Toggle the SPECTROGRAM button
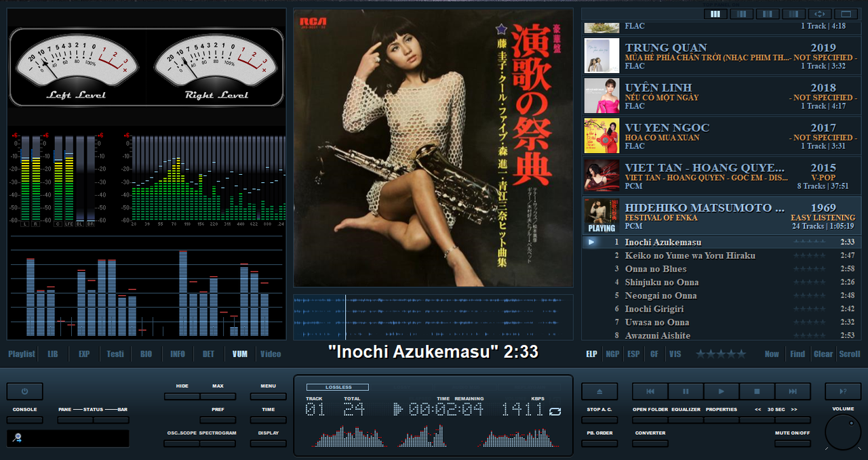 pos(218,444)
